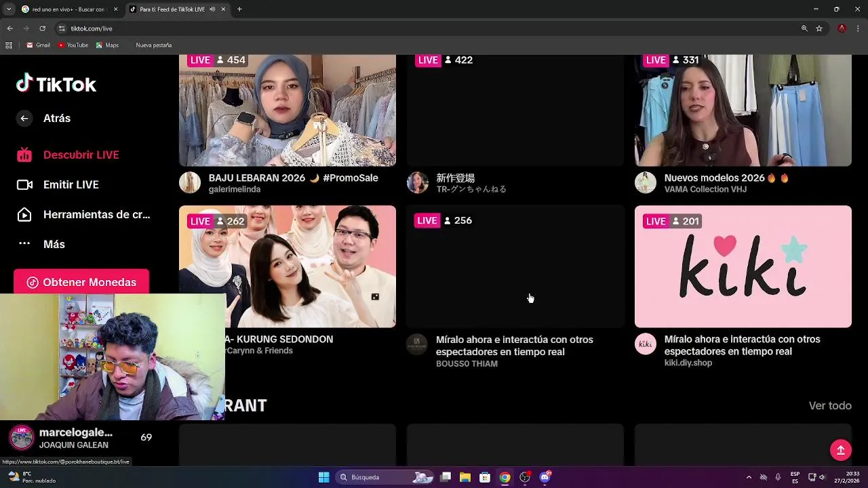
Task: Click the TikTok logo in the sidebar
Action: (x=56, y=84)
